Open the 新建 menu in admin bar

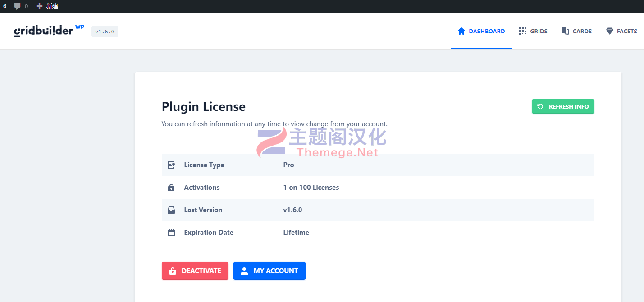point(47,6)
